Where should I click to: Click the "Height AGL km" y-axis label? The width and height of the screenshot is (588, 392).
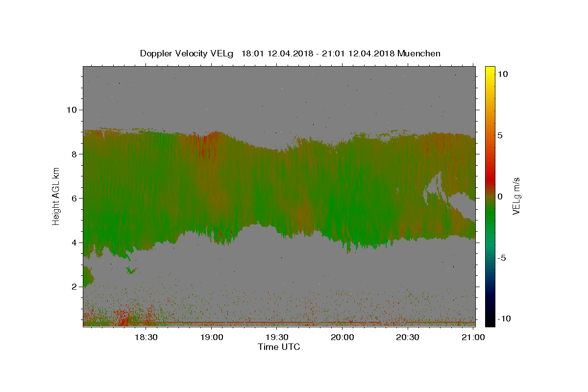tap(56, 196)
